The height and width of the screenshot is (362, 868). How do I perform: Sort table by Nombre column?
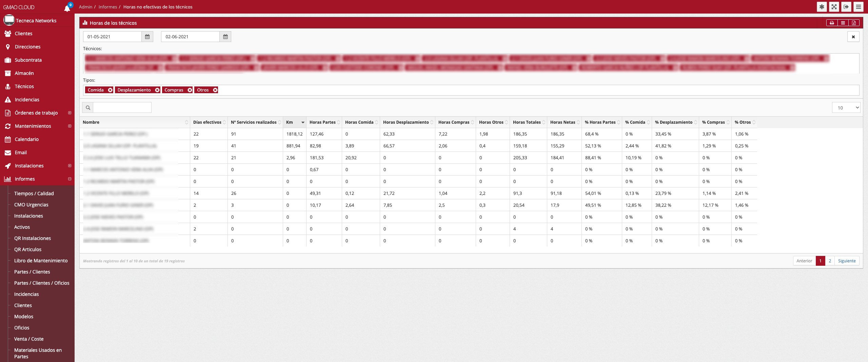(x=135, y=122)
